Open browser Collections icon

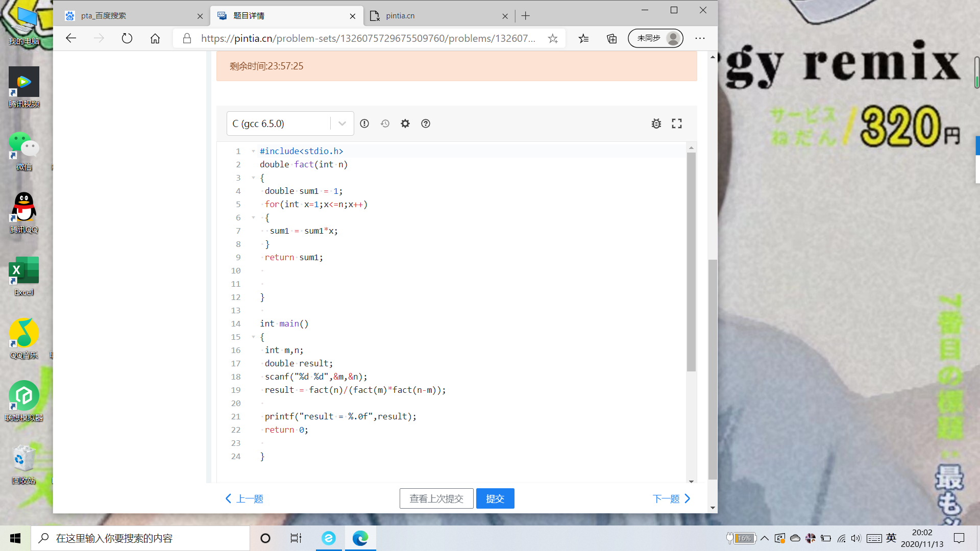tap(611, 38)
